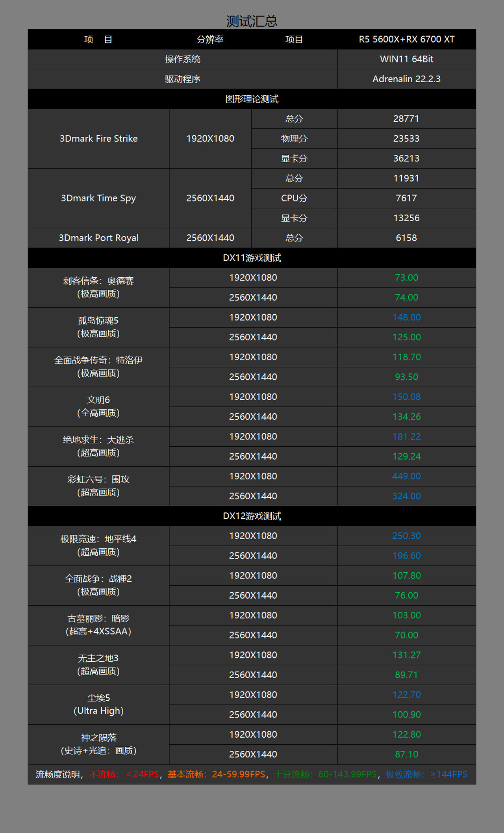Screen dimensions: 504x833
Task: Click the Time Spy CPU score 7617
Action: (406, 198)
